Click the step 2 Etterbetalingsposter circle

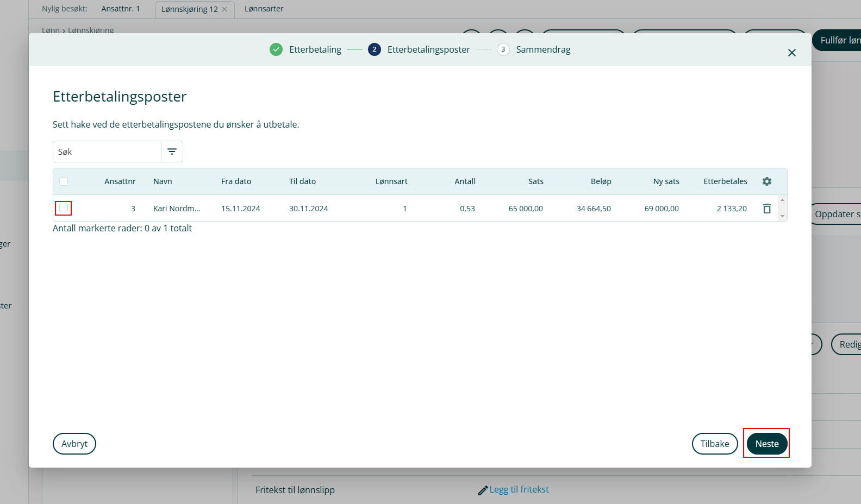(x=374, y=49)
